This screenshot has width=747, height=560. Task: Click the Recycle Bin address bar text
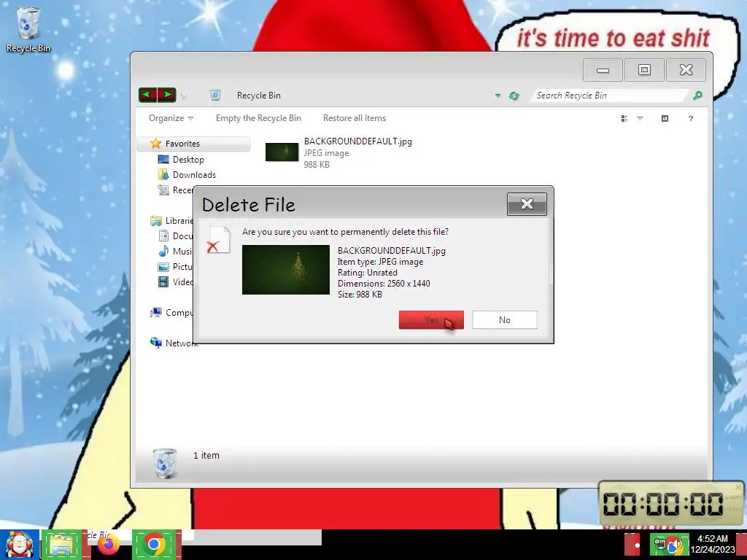(259, 96)
